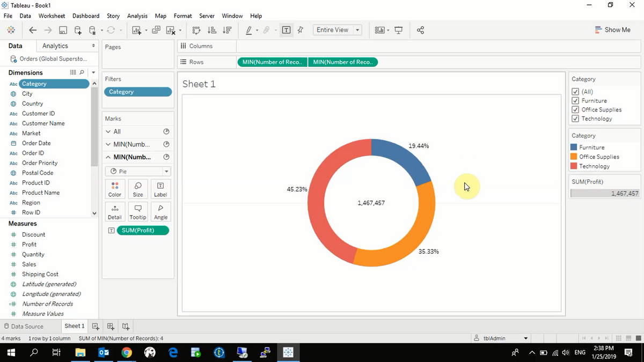This screenshot has height=362, width=644.
Task: Click the Save icon in toolbar
Action: coord(63,30)
